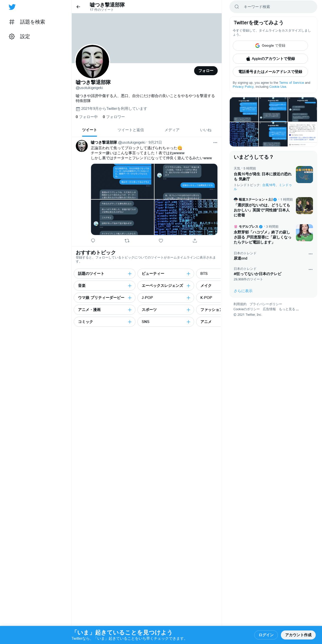Open typhoon news thumbnail image

(x=304, y=175)
